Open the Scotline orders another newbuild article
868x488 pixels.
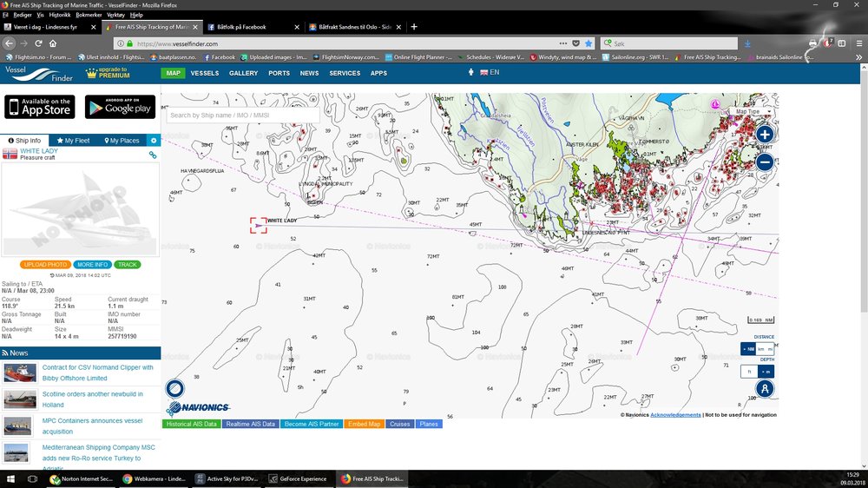pyautogui.click(x=93, y=399)
